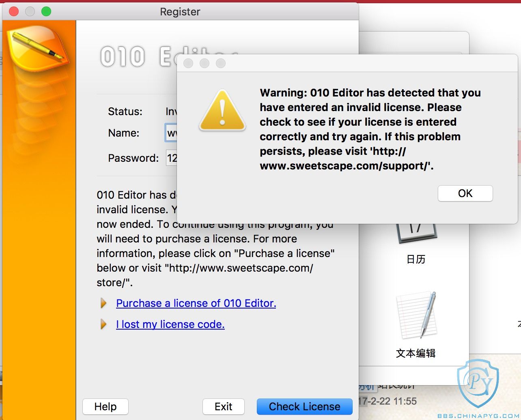Click the Name: label
The width and height of the screenshot is (521, 420).
[123, 133]
